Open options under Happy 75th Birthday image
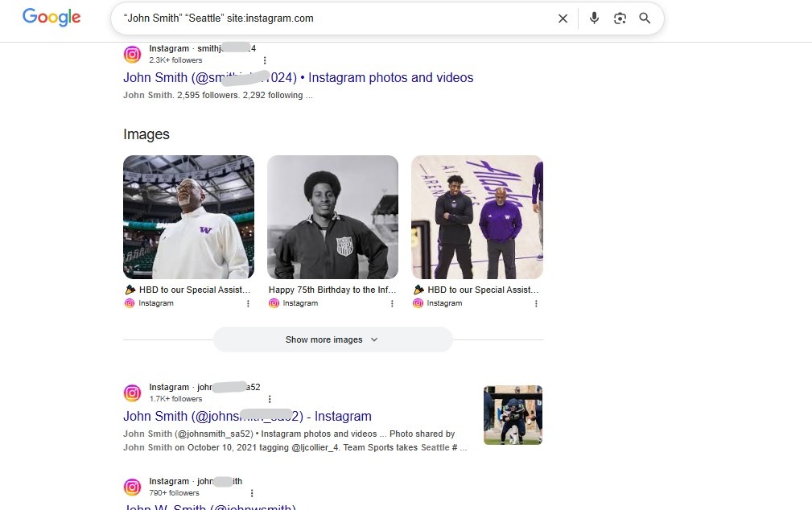 [392, 304]
